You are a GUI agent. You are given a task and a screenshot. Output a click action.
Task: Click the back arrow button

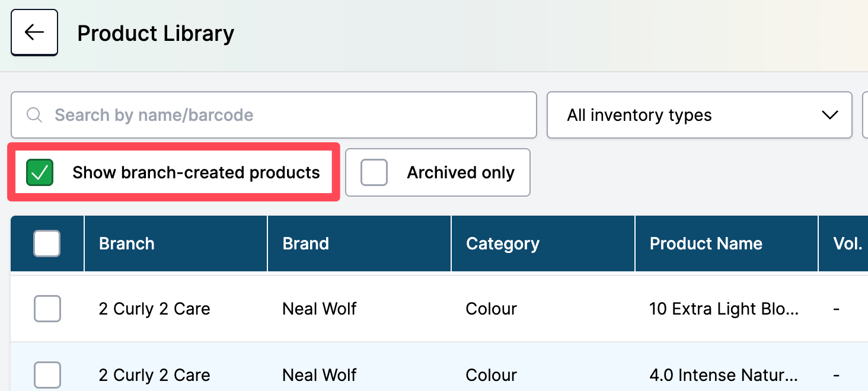tap(34, 33)
